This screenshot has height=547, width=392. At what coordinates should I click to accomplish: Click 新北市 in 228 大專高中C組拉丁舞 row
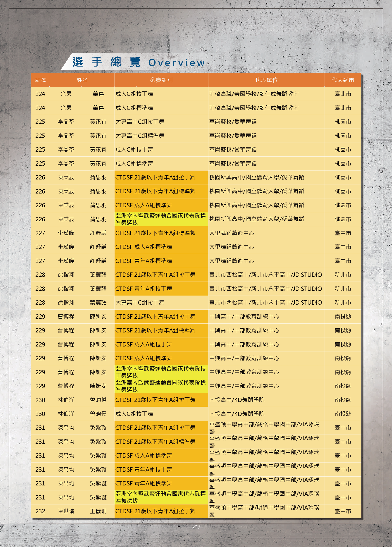[343, 302]
